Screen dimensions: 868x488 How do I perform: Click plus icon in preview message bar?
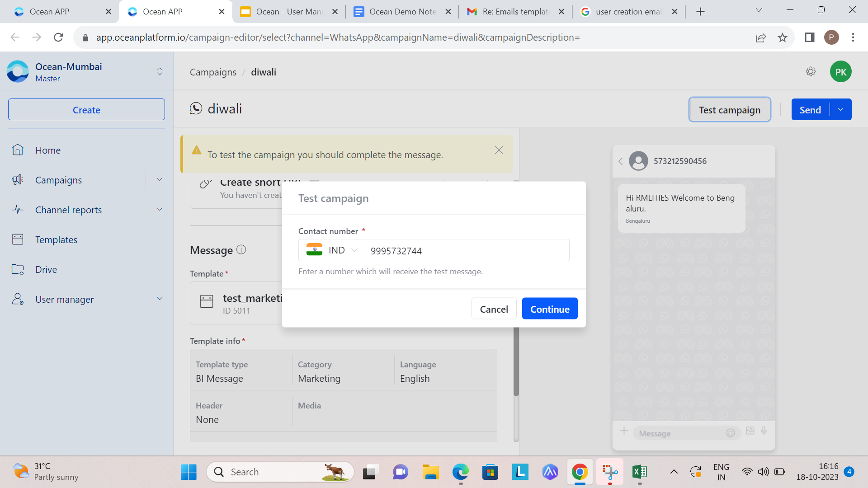pos(624,431)
